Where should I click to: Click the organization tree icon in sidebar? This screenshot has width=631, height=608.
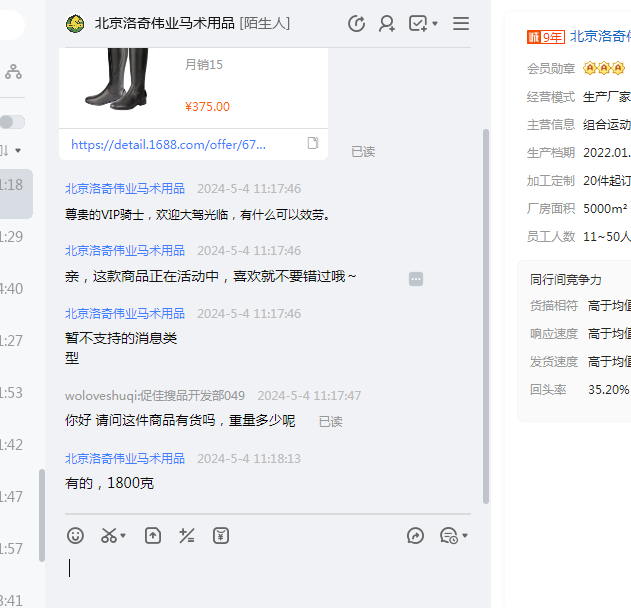pos(13,72)
